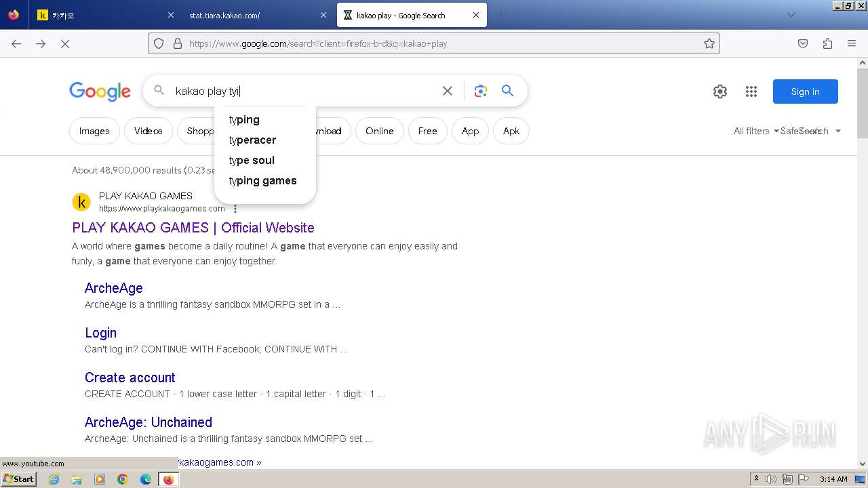Stop page loading with the X button
868x488 pixels.
pyautogui.click(x=65, y=43)
